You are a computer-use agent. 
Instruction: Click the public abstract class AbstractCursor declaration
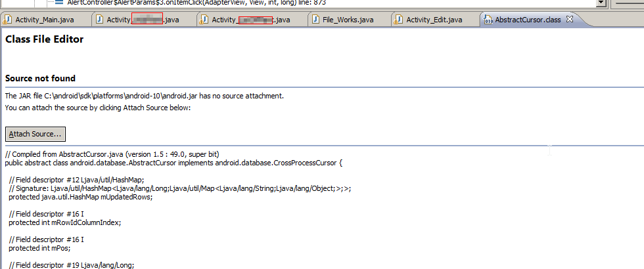[173, 163]
